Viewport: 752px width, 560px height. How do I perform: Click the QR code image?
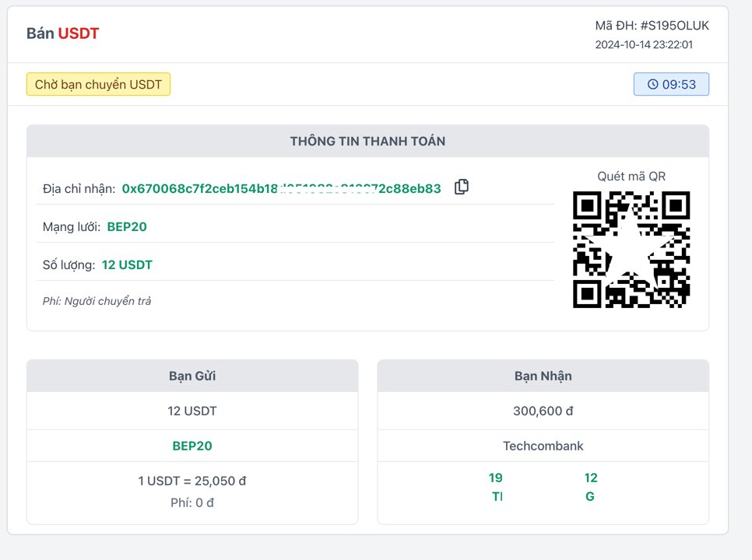[631, 250]
